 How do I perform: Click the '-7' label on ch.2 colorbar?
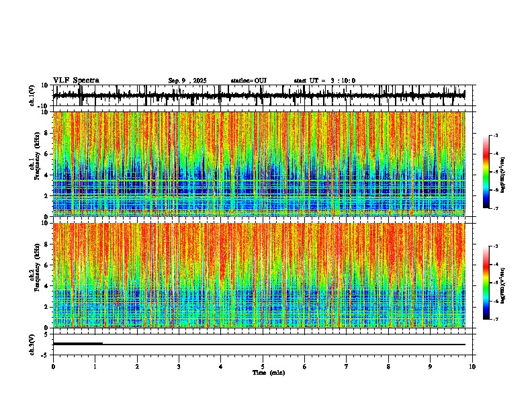coord(495,320)
